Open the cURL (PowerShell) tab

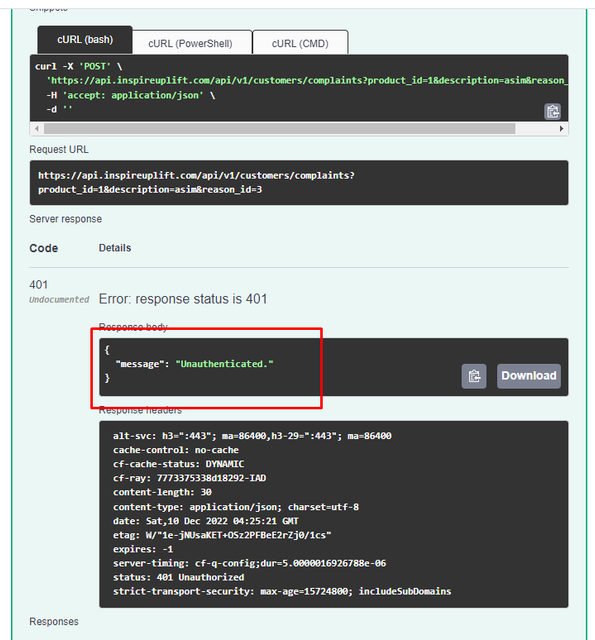(x=191, y=42)
